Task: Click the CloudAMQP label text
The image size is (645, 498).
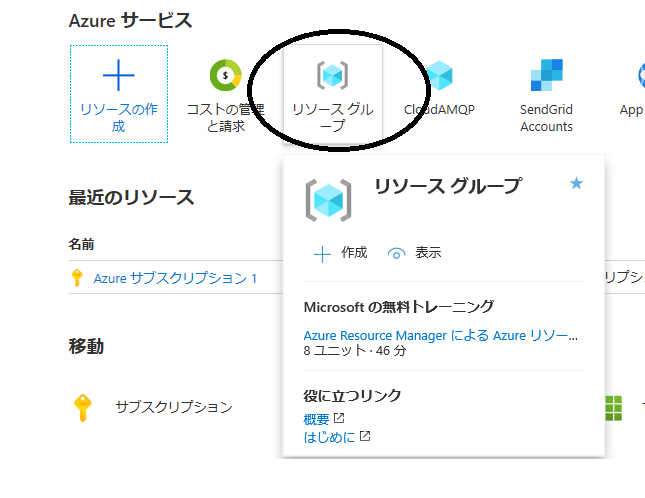Action: 439,109
